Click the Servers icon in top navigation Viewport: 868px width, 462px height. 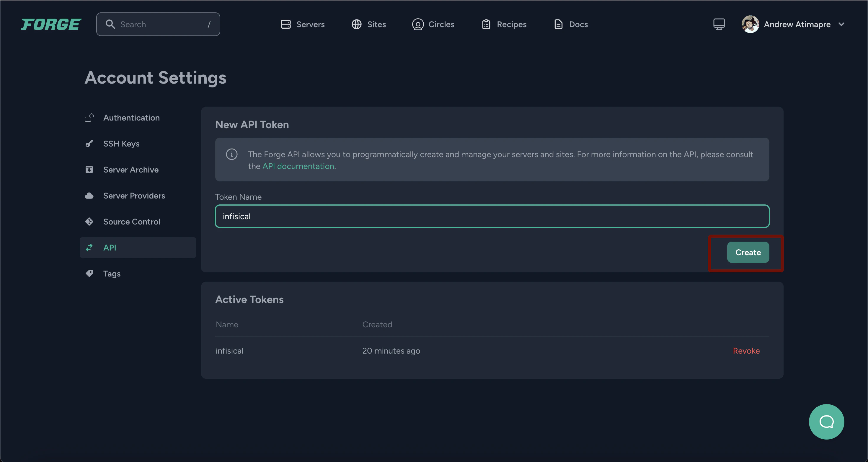click(x=285, y=24)
